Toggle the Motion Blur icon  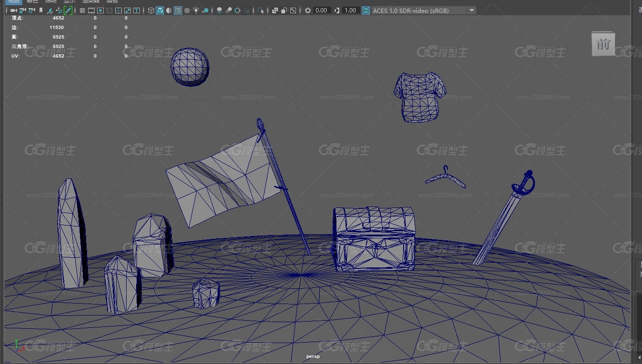point(228,10)
